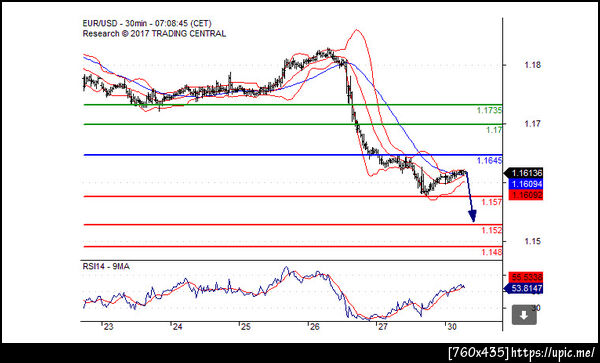The image size is (600, 363).
Task: Click the red 1.157 support label
Action: 492,202
